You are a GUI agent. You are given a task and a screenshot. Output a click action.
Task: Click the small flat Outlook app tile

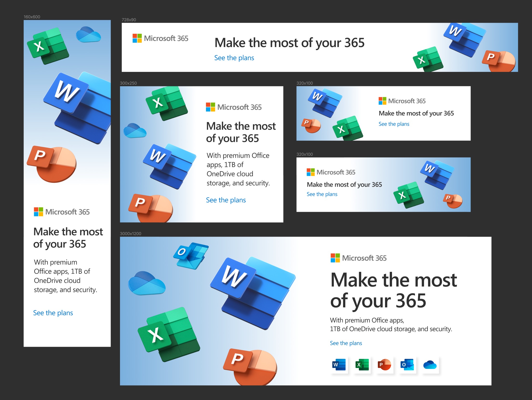click(407, 365)
